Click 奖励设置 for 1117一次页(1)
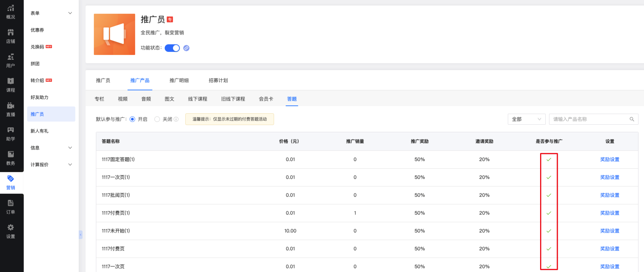 point(610,177)
